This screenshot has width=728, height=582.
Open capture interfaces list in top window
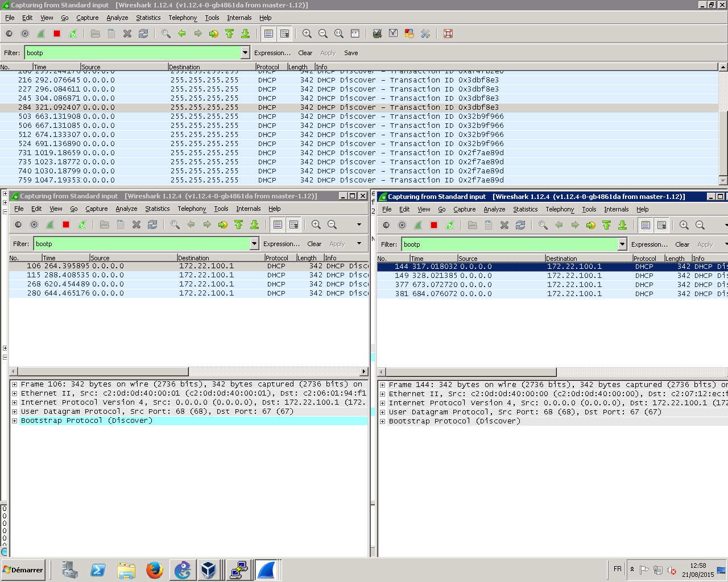pos(9,34)
